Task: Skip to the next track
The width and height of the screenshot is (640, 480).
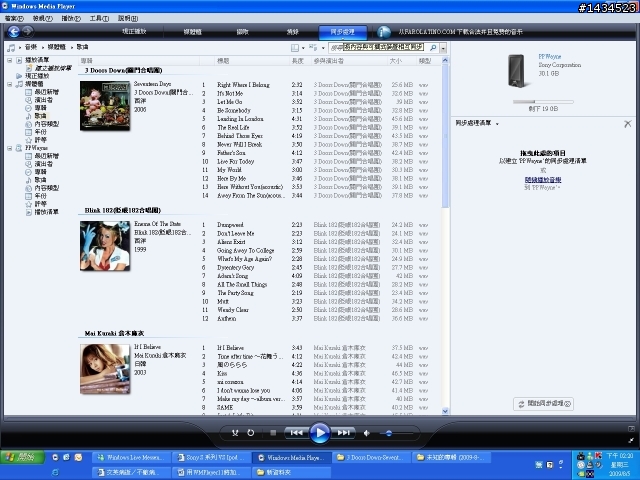Action: [x=344, y=433]
